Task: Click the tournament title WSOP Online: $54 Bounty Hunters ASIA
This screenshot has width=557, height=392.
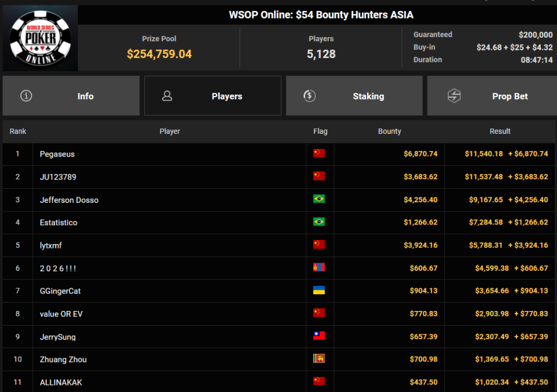Action: (321, 15)
